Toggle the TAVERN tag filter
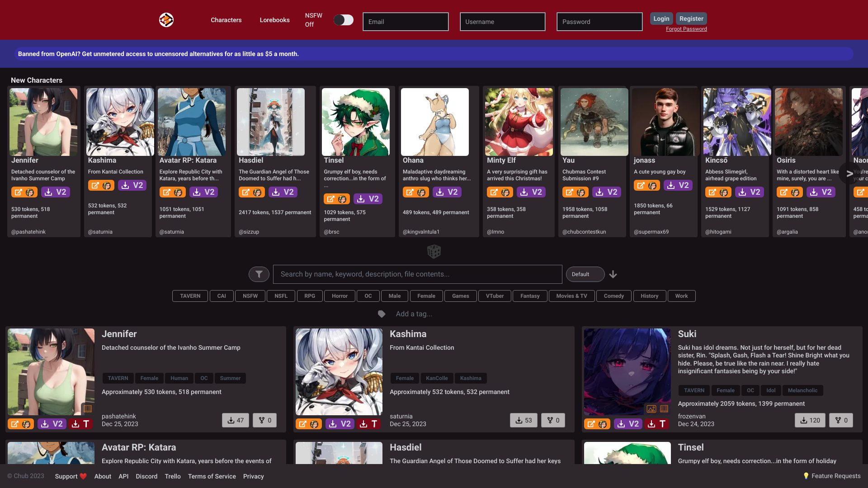The height and width of the screenshot is (488, 868). 190,296
